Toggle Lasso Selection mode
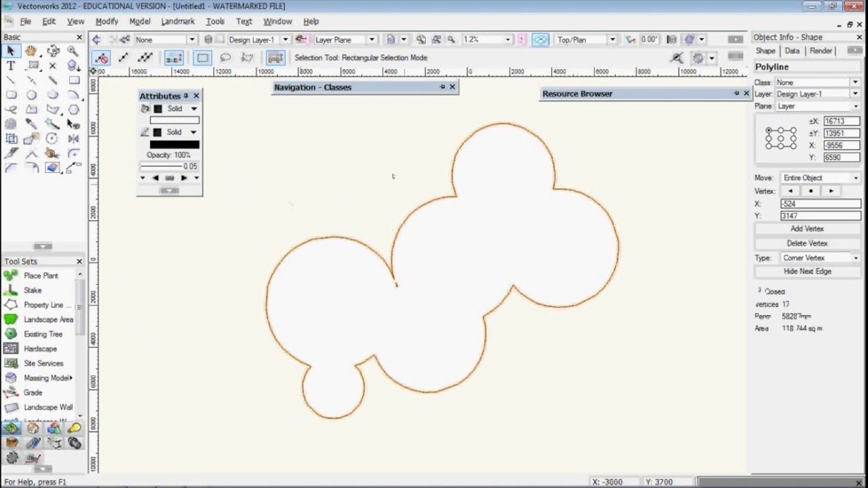The height and width of the screenshot is (488, 868). click(x=225, y=58)
